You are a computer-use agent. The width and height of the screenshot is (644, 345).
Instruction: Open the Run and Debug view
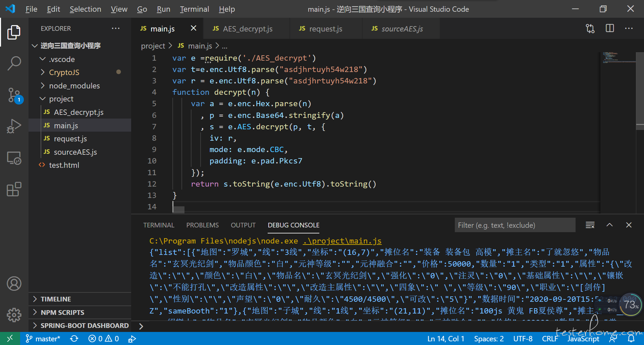tap(14, 126)
